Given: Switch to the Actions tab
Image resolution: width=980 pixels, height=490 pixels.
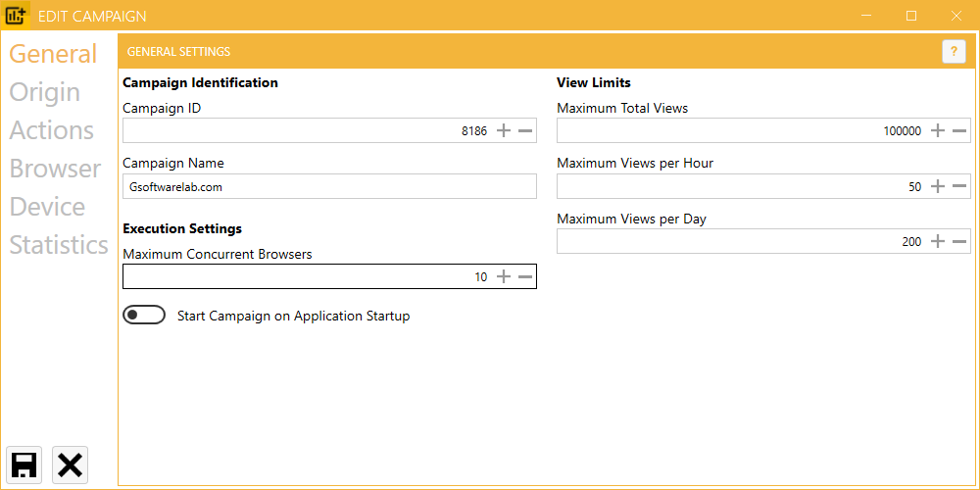Looking at the screenshot, I should (x=51, y=130).
